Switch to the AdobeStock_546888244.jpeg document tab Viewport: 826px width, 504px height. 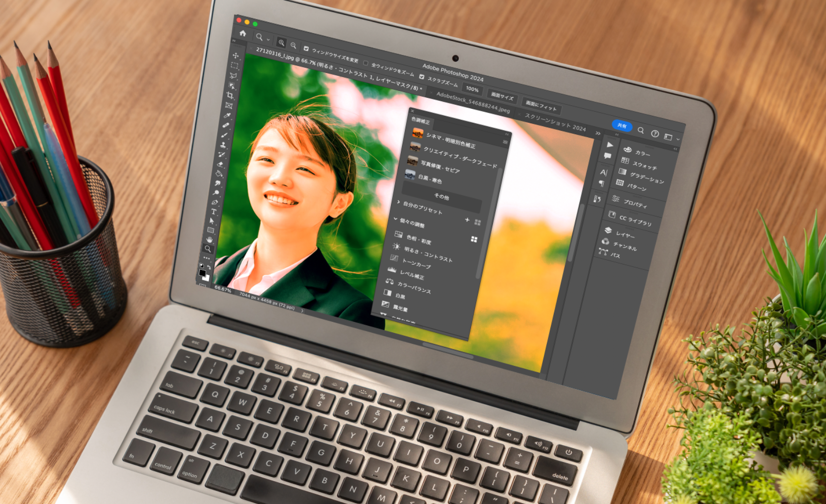point(473,102)
